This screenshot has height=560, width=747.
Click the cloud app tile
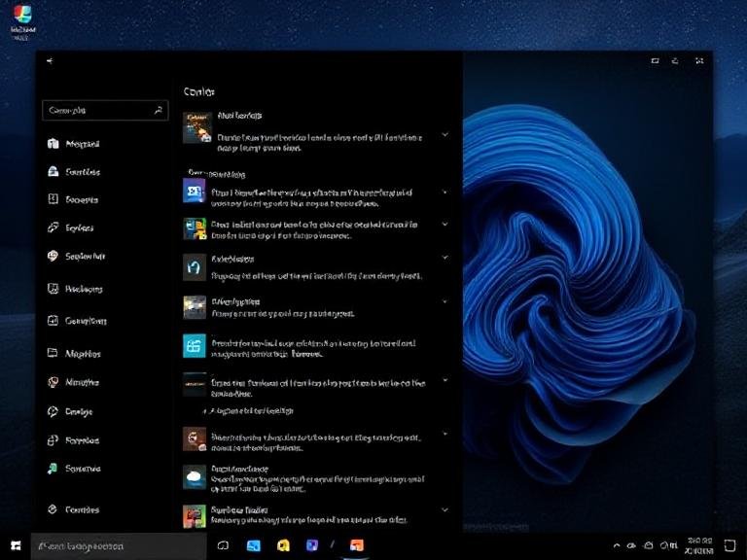pos(195,477)
